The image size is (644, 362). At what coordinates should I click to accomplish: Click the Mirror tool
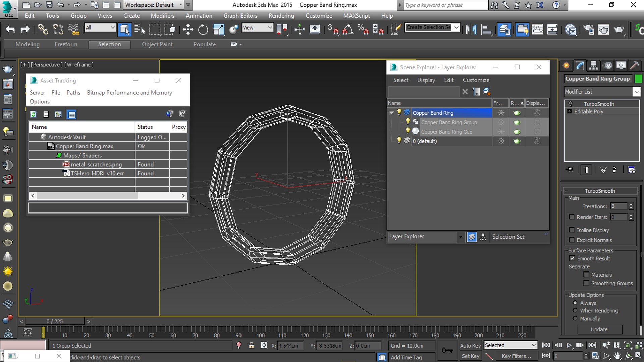pyautogui.click(x=471, y=29)
